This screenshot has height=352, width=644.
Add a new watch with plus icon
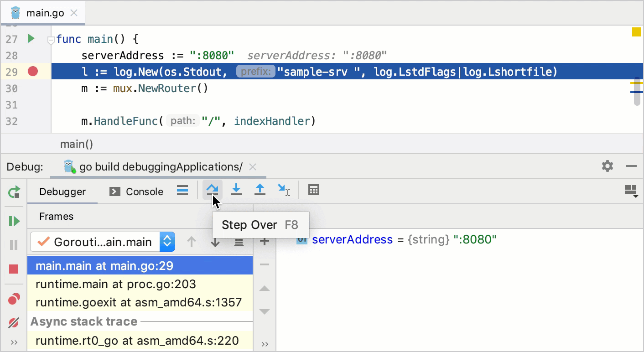point(265,242)
